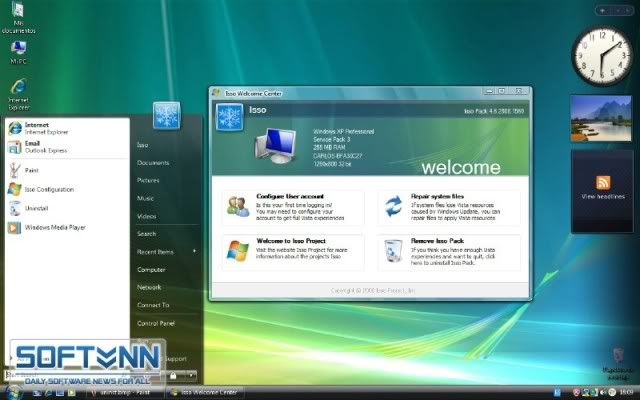Click the Internet Explorer quick launch taskbar icon
This screenshot has height=400, width=640.
point(48,393)
